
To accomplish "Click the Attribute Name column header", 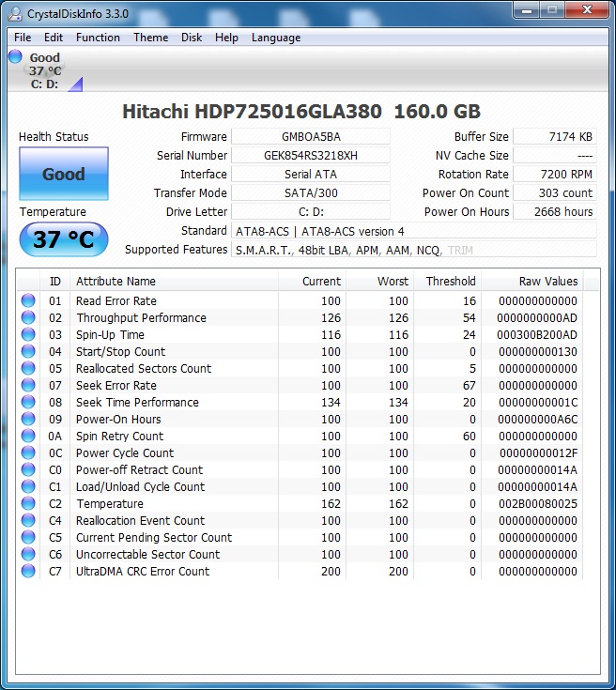I will click(x=174, y=282).
